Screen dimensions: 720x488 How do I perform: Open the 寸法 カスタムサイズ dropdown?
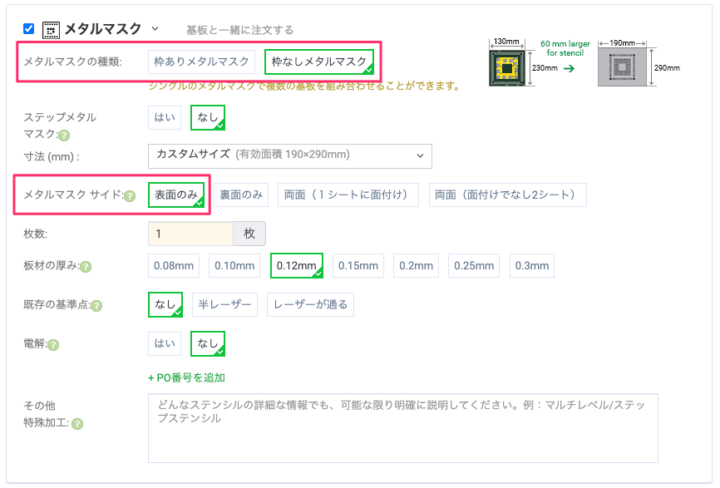pos(289,155)
